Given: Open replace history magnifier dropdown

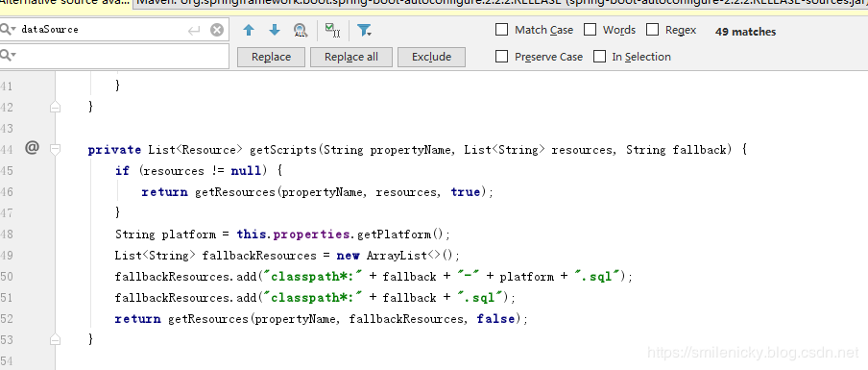Looking at the screenshot, I should coord(9,55).
